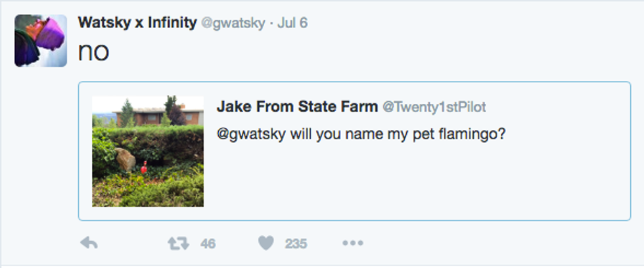Open Watsky x Infinity's profile avatar
This screenshot has height=268, width=644.
point(41,41)
